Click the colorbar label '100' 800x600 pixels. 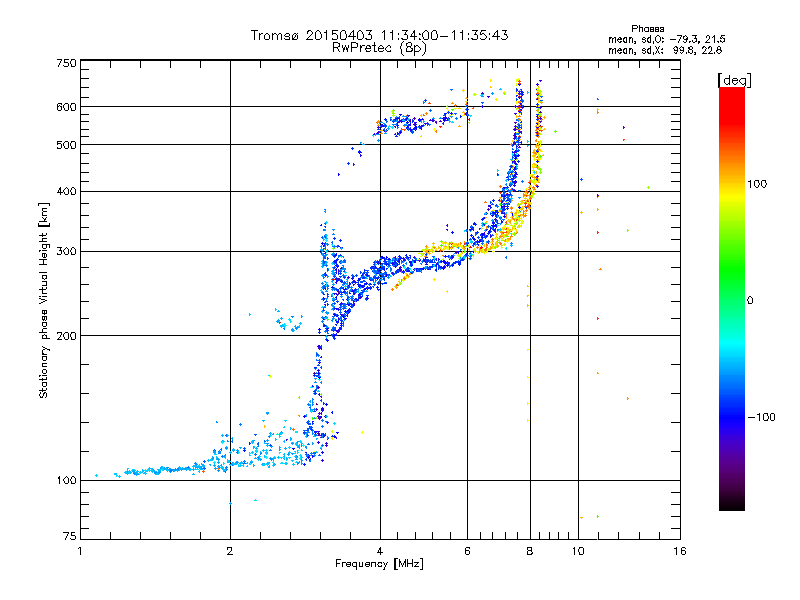point(757,184)
